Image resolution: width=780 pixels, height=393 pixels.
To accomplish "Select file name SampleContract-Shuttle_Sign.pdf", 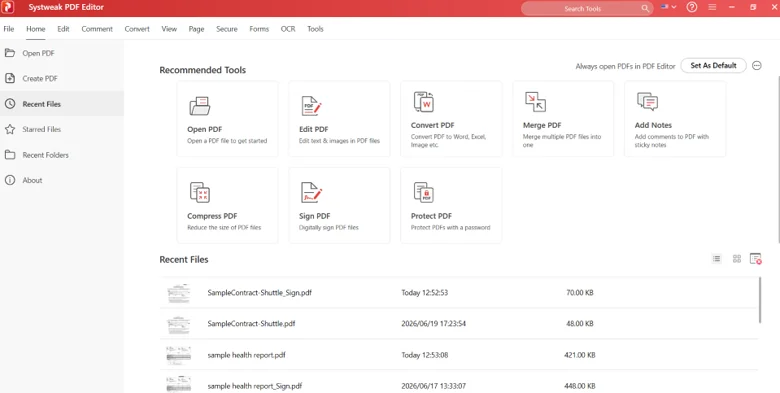I will [260, 293].
